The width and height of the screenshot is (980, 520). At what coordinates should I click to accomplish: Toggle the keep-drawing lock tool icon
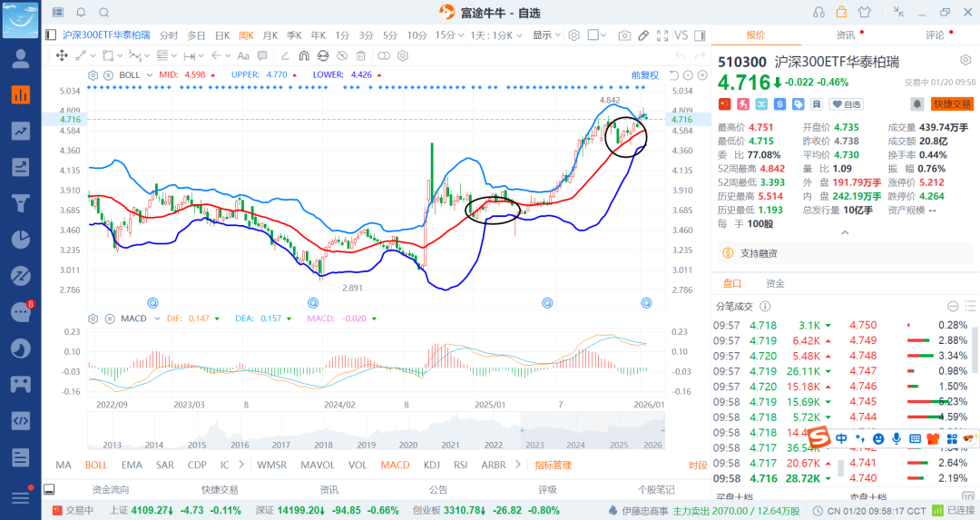(322, 55)
